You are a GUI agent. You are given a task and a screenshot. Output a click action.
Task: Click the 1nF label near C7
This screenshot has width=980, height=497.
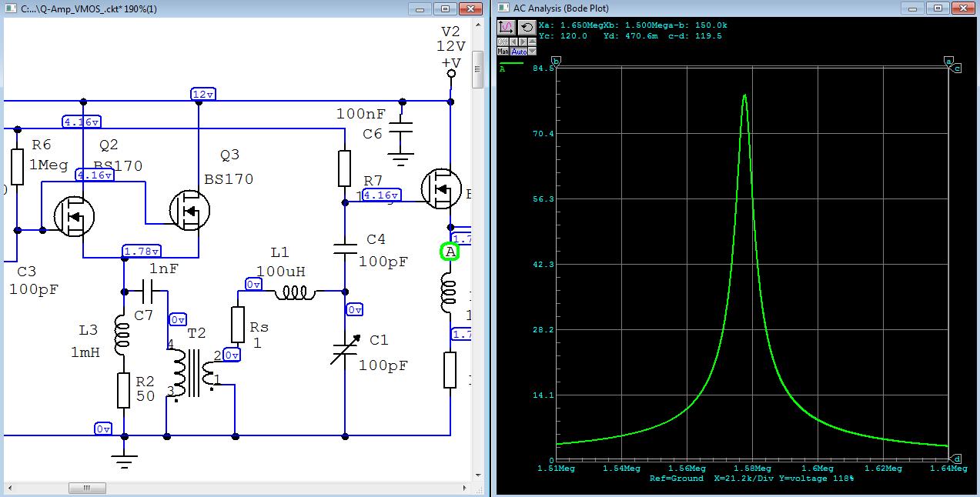tap(164, 269)
